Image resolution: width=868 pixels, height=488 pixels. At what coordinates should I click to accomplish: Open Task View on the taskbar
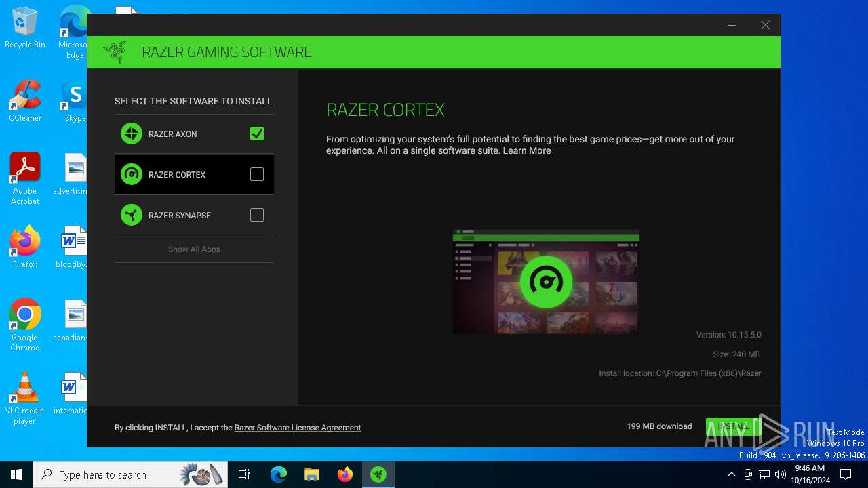[245, 474]
